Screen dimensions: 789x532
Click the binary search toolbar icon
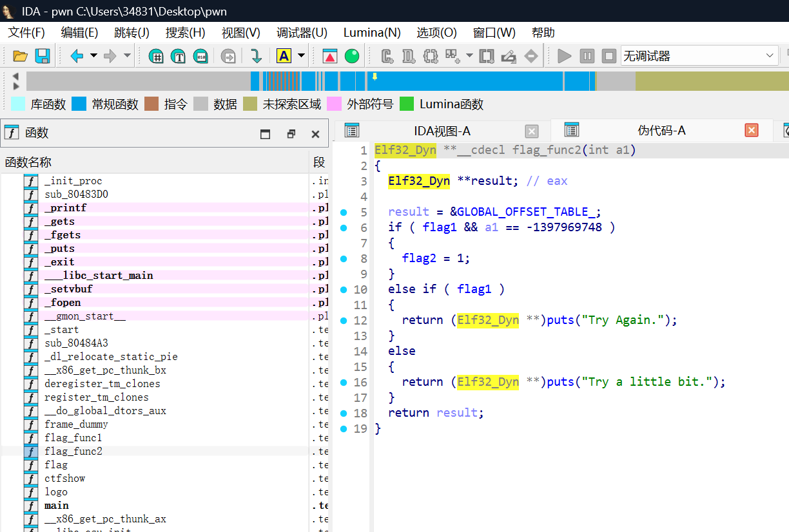point(201,56)
